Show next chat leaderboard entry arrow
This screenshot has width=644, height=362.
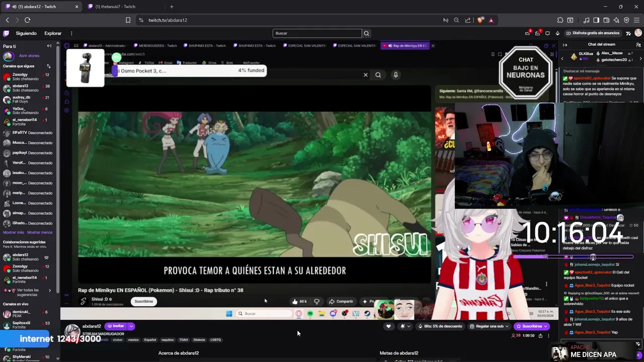point(640,58)
